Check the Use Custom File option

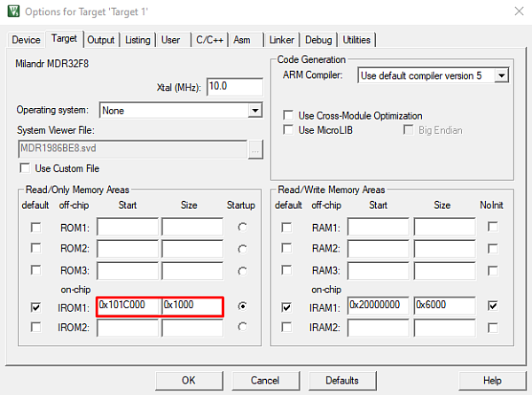[x=24, y=168]
